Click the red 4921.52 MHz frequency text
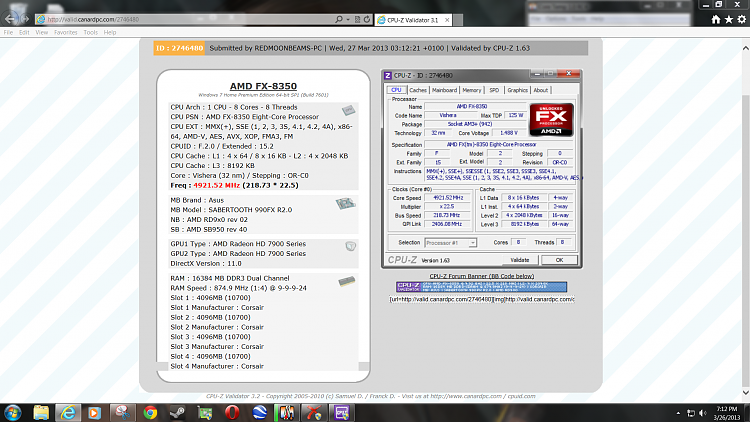750x422 pixels. tap(217, 185)
